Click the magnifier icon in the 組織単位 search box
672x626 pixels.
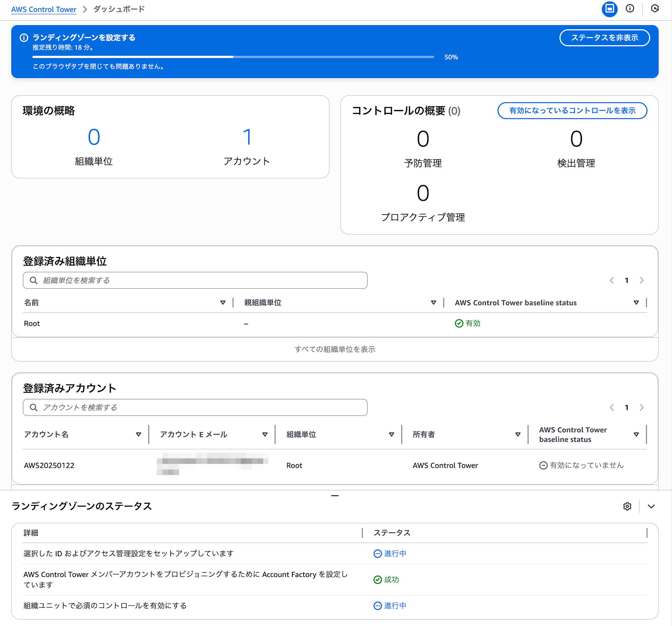tap(34, 280)
